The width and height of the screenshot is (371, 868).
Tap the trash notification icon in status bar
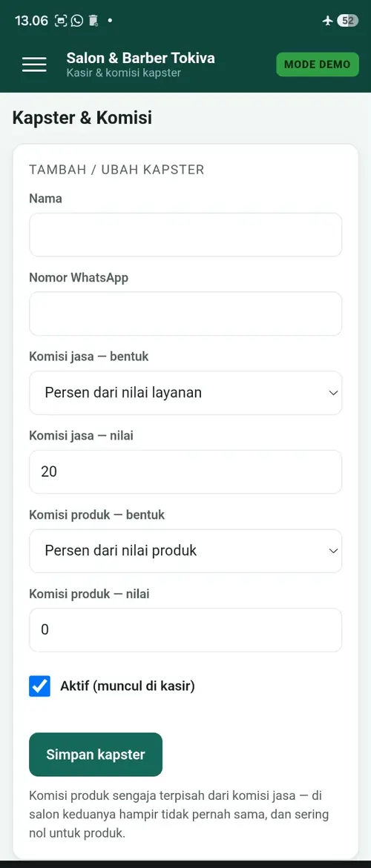point(93,21)
